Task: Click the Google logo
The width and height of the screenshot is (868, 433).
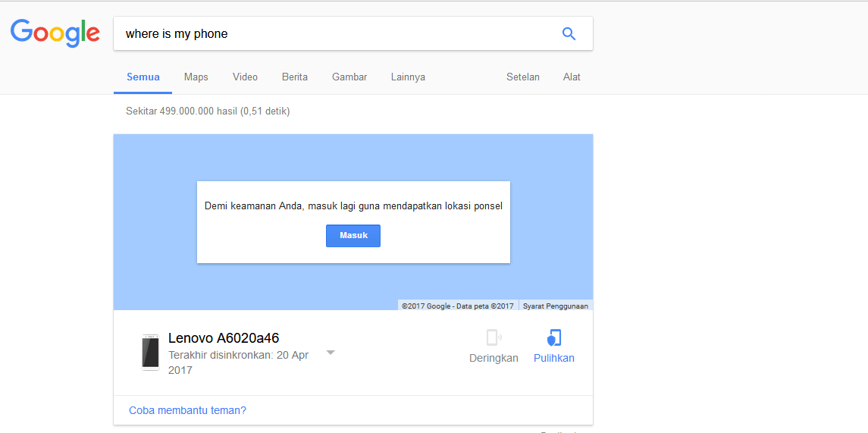Action: click(55, 33)
